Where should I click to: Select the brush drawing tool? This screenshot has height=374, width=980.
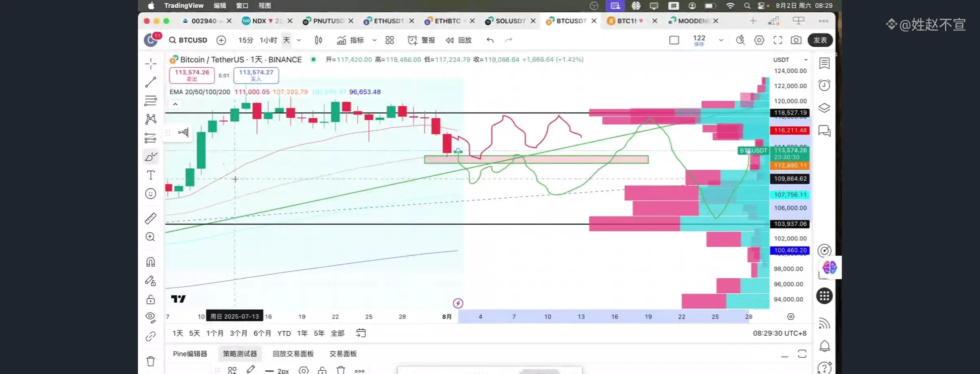point(151,157)
